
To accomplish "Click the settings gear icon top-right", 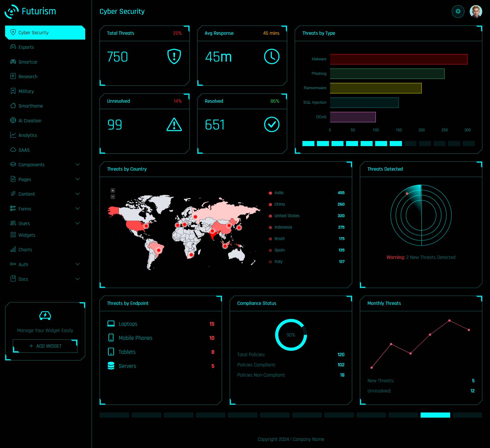I will [458, 11].
